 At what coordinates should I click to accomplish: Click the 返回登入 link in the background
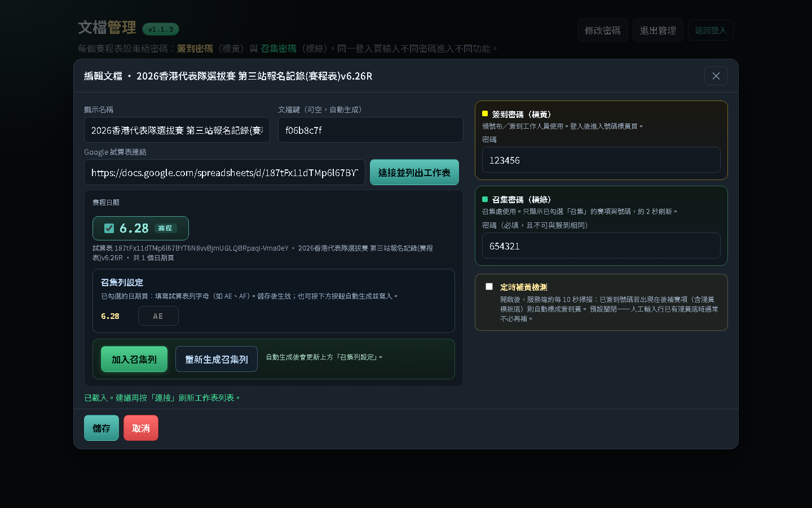coord(710,30)
